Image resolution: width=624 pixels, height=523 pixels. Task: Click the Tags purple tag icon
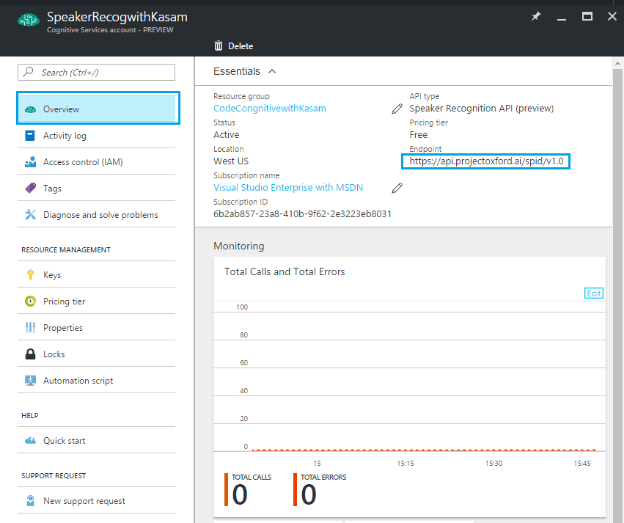tap(31, 188)
